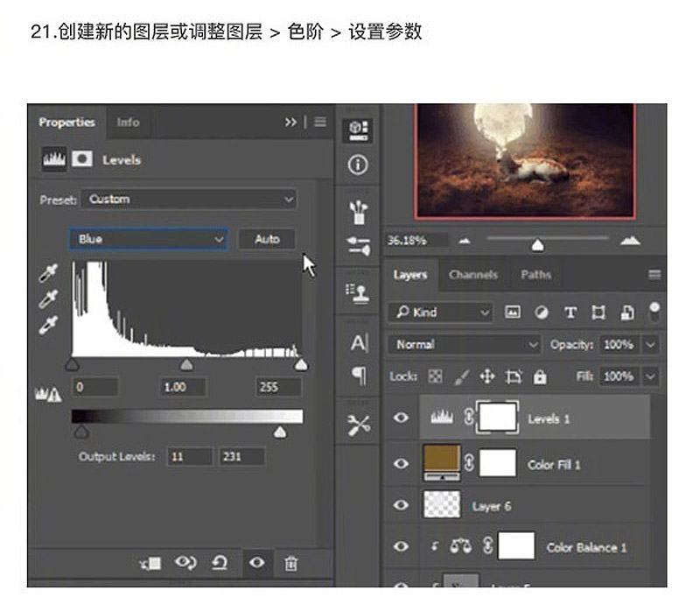Select the Levels 1 layer mask thumbnail
Image resolution: width=700 pixels, height=597 pixels.
(498, 418)
